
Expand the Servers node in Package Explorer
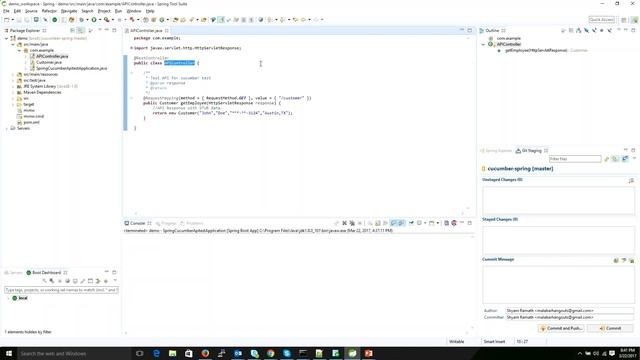tap(7, 129)
